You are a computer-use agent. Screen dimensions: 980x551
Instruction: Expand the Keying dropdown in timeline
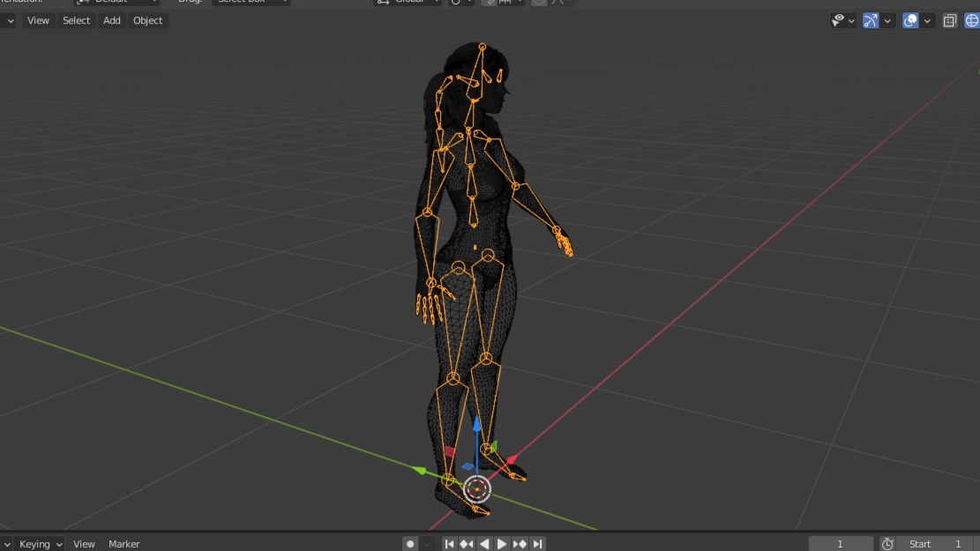click(x=40, y=544)
